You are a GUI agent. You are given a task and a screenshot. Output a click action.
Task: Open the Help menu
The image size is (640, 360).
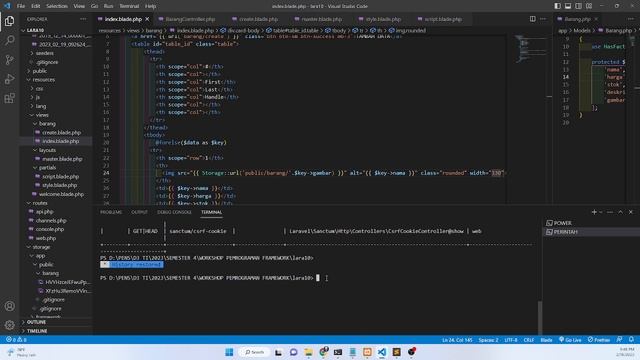click(151, 6)
